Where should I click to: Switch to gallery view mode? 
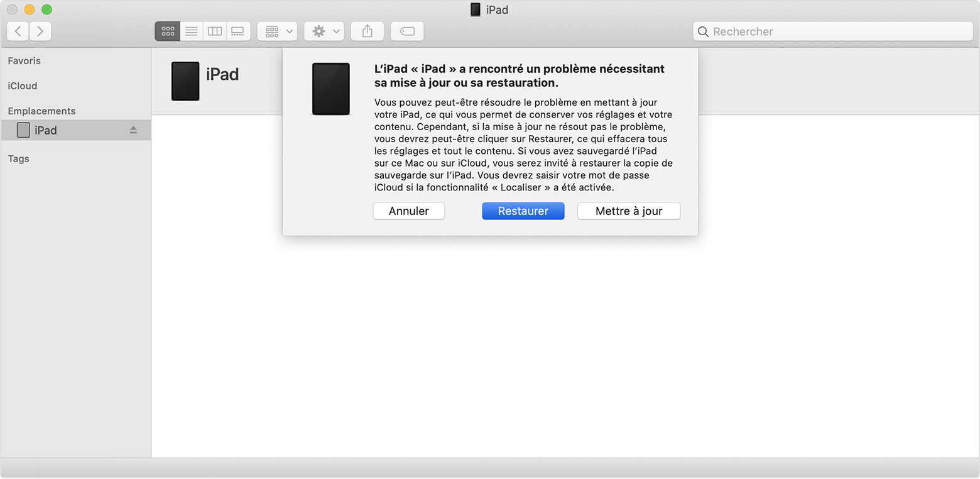tap(238, 31)
